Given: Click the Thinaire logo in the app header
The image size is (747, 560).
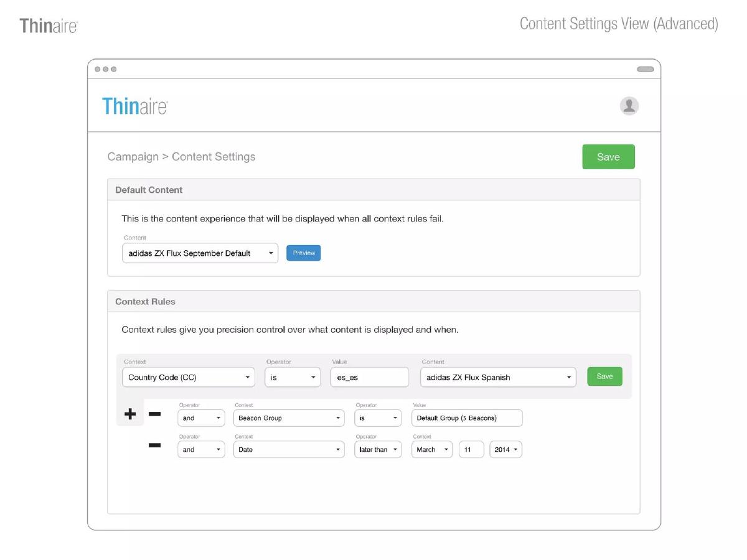Looking at the screenshot, I should point(135,106).
